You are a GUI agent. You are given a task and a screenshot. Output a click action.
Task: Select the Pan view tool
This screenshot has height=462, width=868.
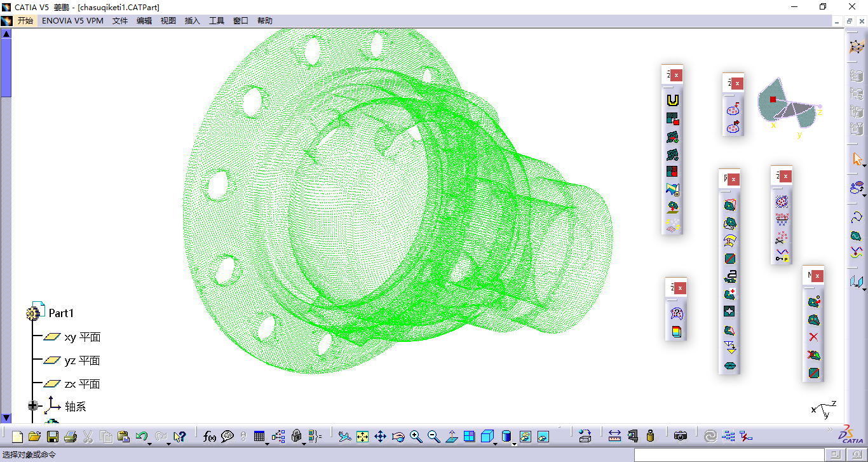click(381, 437)
